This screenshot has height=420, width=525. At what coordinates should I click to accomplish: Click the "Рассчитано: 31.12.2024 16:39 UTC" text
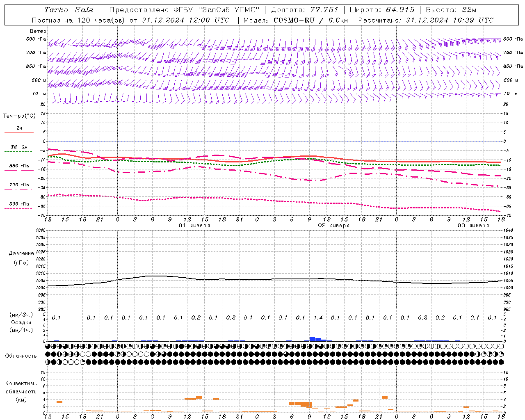pos(426,20)
